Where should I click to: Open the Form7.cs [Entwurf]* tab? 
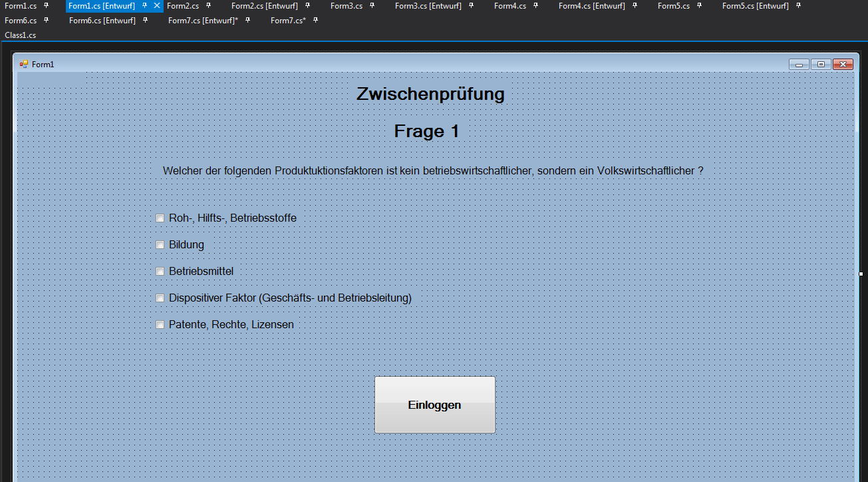(x=203, y=21)
